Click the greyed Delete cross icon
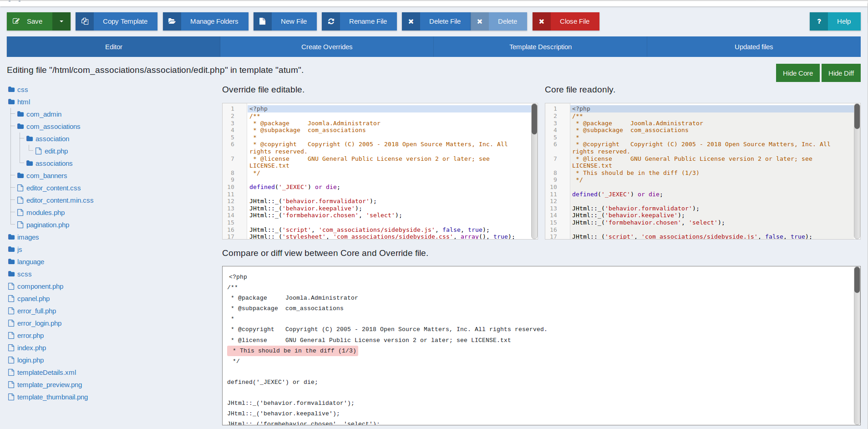This screenshot has width=868, height=429. (480, 21)
